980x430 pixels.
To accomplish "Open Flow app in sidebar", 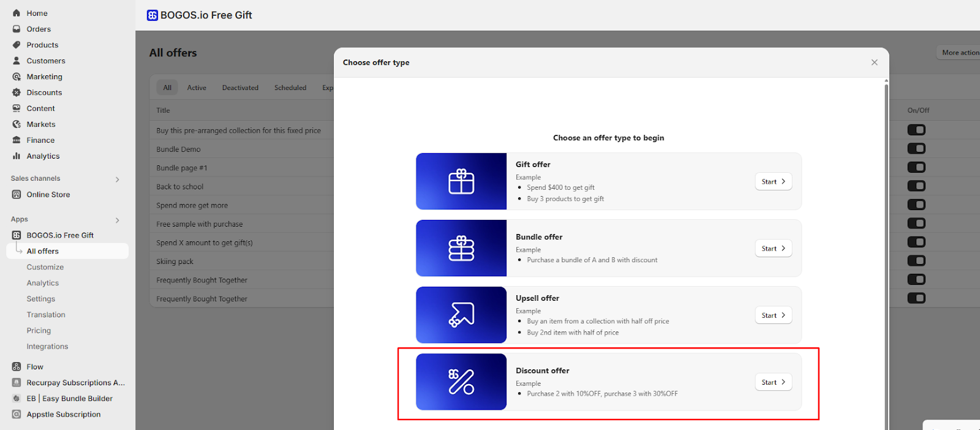I will tap(35, 367).
